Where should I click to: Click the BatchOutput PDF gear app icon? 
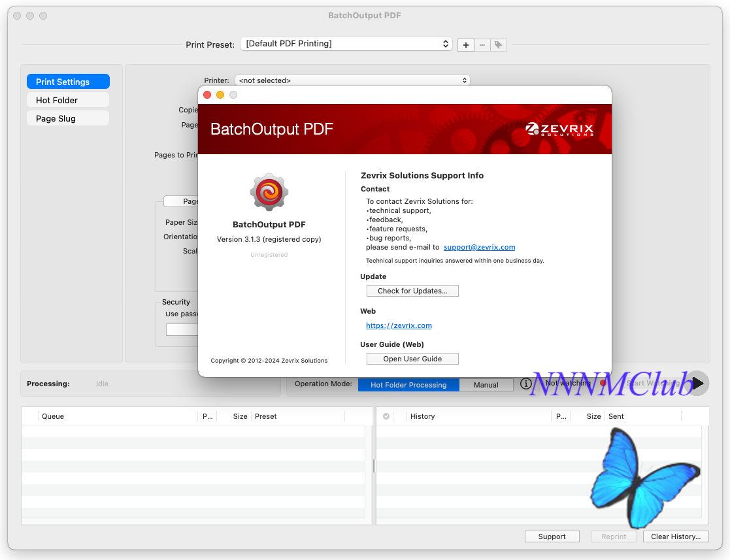pos(269,192)
